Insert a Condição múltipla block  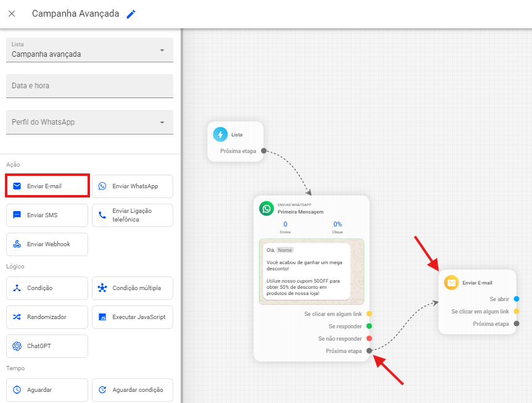tap(133, 288)
